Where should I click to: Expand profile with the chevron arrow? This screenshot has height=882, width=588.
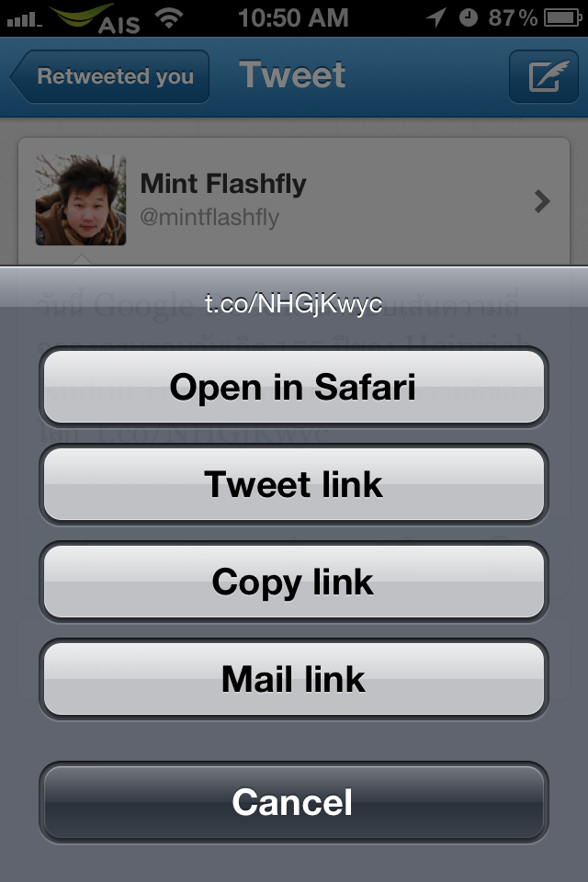(x=542, y=201)
